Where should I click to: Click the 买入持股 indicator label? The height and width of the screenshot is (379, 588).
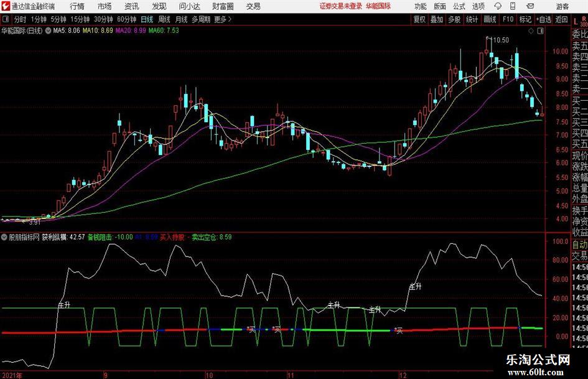pos(172,237)
